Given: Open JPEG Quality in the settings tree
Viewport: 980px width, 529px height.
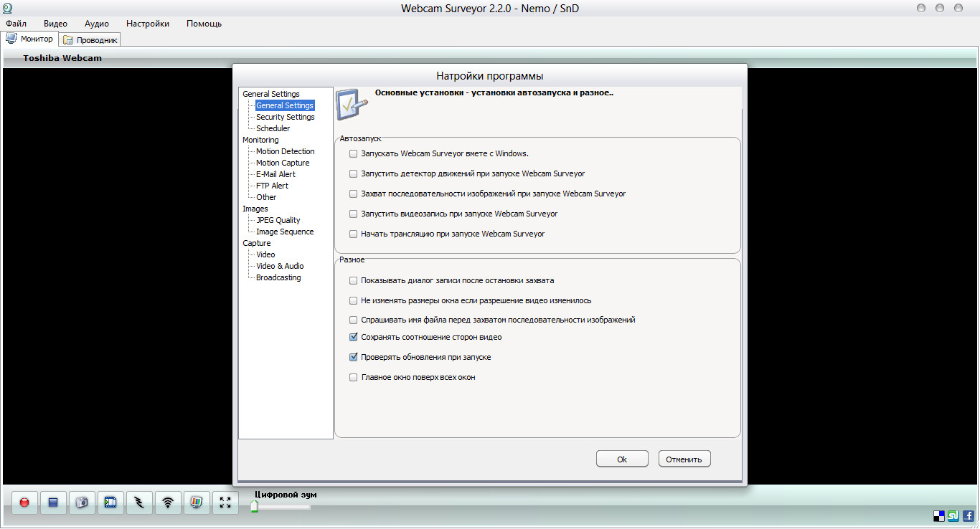Looking at the screenshot, I should [x=278, y=220].
